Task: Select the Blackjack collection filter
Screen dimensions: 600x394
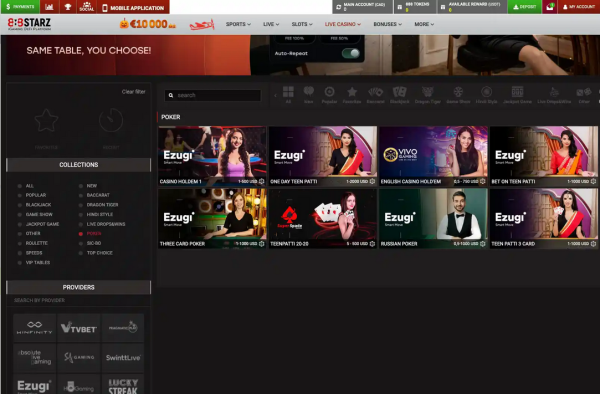Action: pyautogui.click(x=34, y=205)
